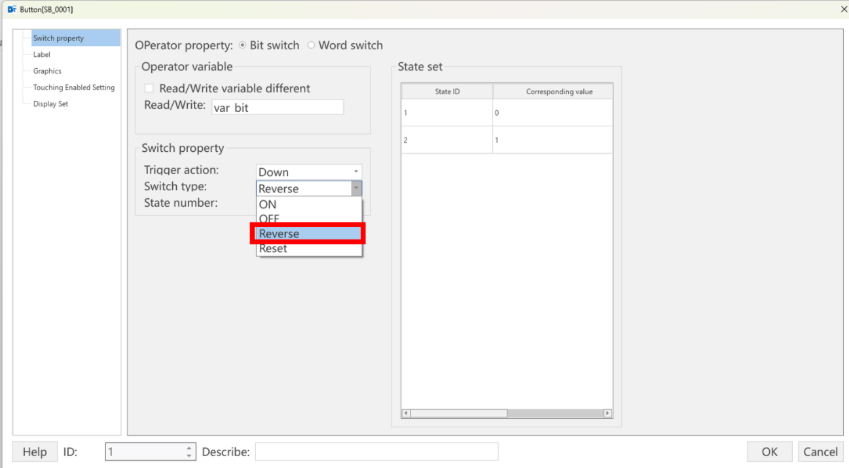Click State set scrollbar right arrow
Image resolution: width=849 pixels, height=468 pixels.
[x=608, y=413]
